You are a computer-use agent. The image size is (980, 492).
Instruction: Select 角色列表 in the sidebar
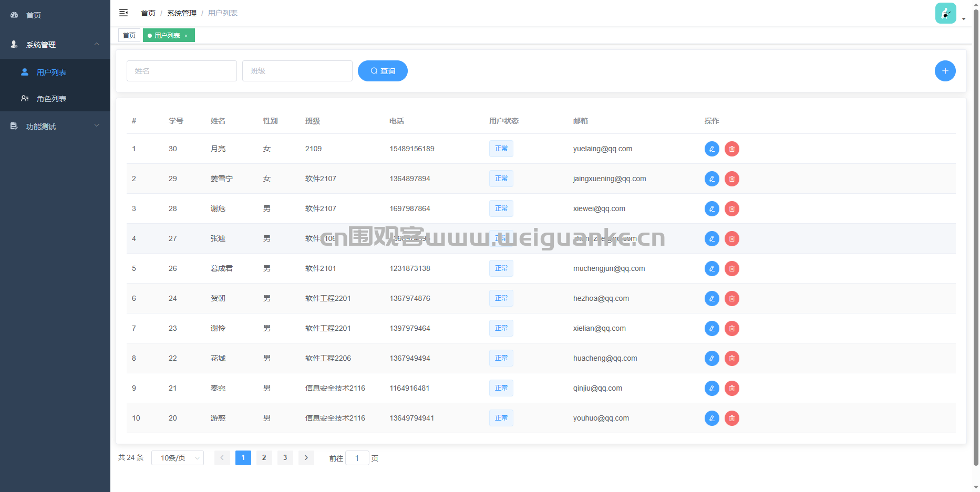coord(55,98)
